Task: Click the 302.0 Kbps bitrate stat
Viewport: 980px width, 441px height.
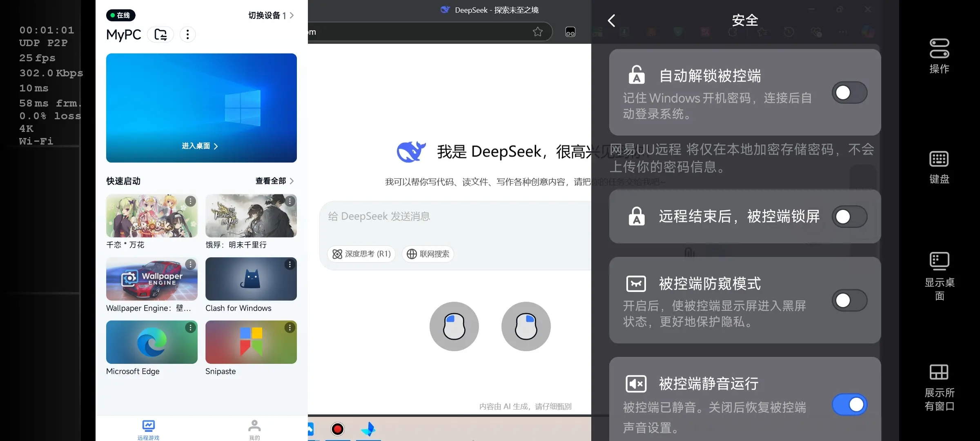Action: coord(51,73)
